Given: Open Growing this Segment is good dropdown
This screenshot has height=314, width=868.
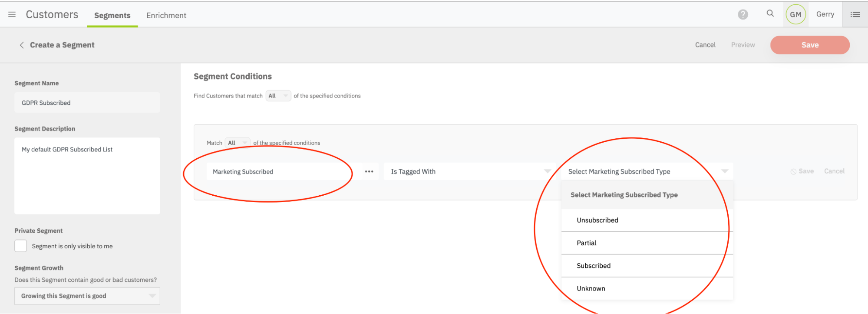Looking at the screenshot, I should [87, 296].
